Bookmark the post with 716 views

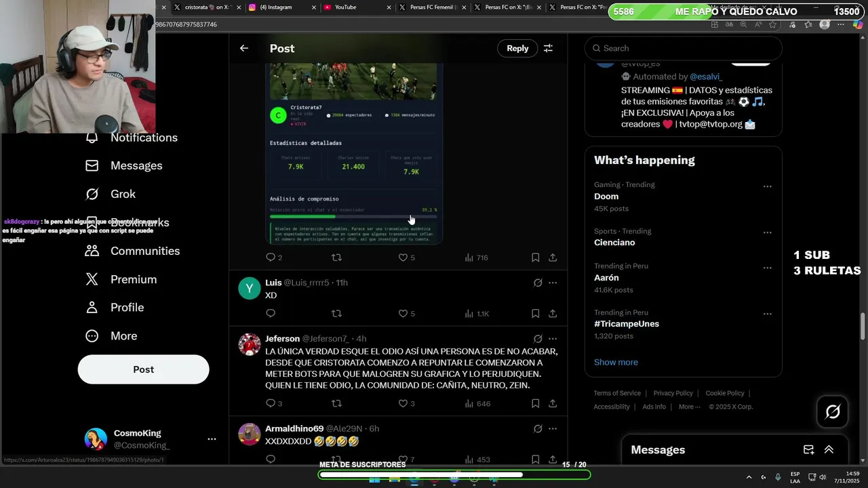coord(536,258)
